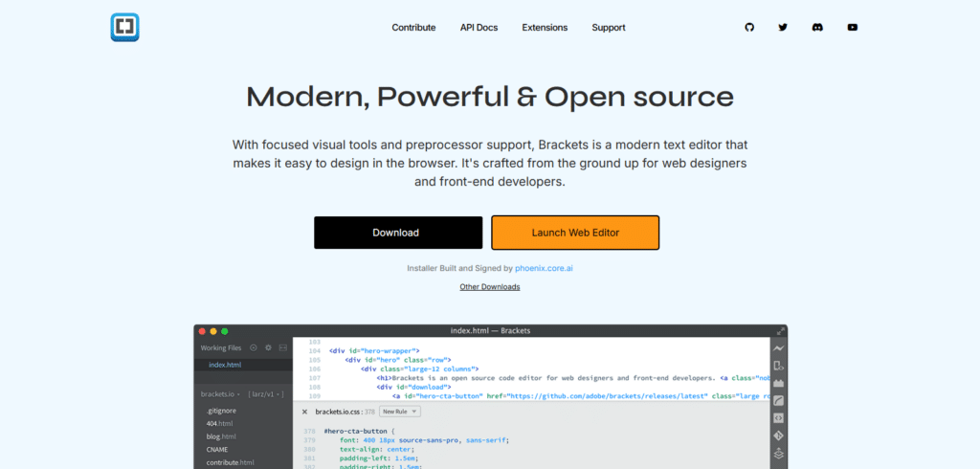
Task: Open blog.html in the file tree
Action: click(x=221, y=436)
